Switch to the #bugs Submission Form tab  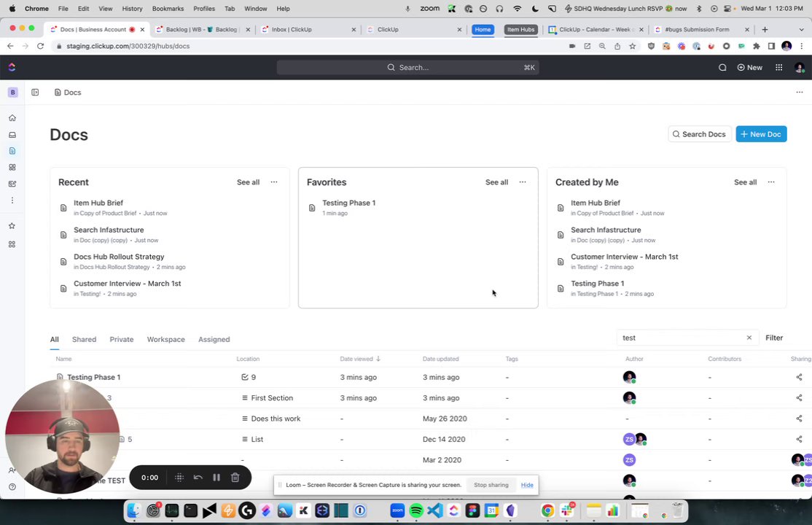coord(702,30)
